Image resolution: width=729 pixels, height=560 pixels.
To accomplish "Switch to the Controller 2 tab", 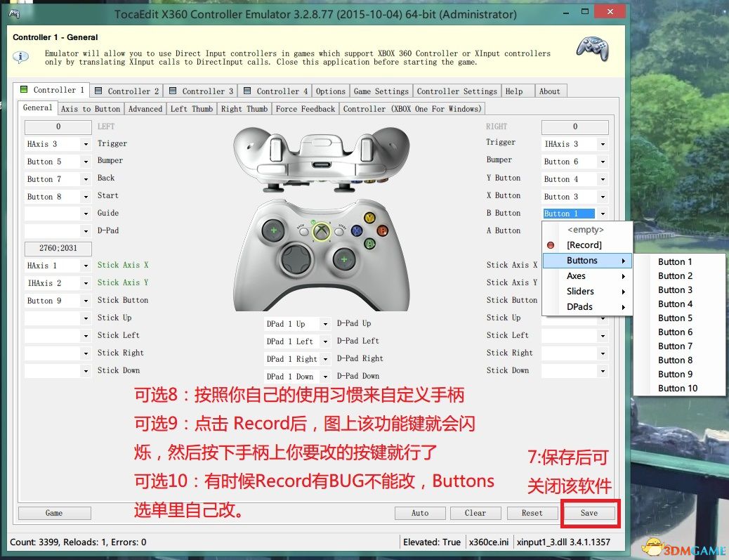I will tap(126, 91).
